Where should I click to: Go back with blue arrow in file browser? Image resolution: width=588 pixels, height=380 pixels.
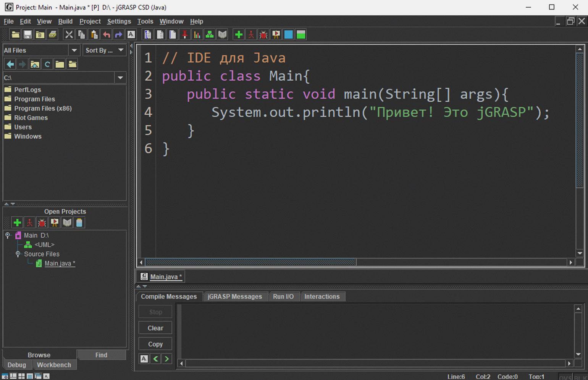pos(10,64)
